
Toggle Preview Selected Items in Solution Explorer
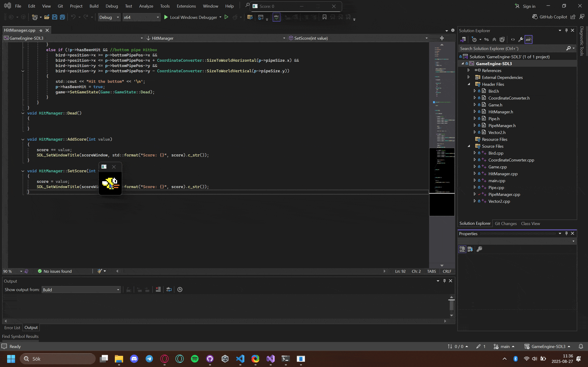[529, 39]
